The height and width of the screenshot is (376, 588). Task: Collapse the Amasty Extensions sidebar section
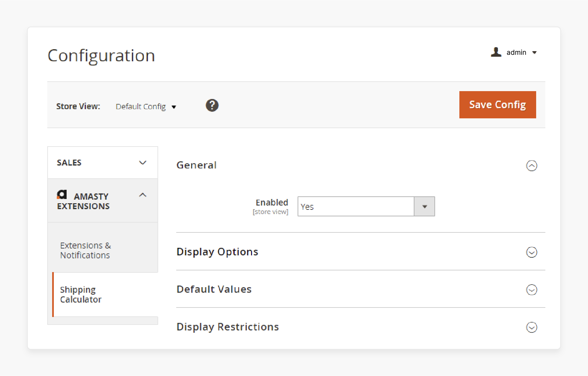coord(103,201)
